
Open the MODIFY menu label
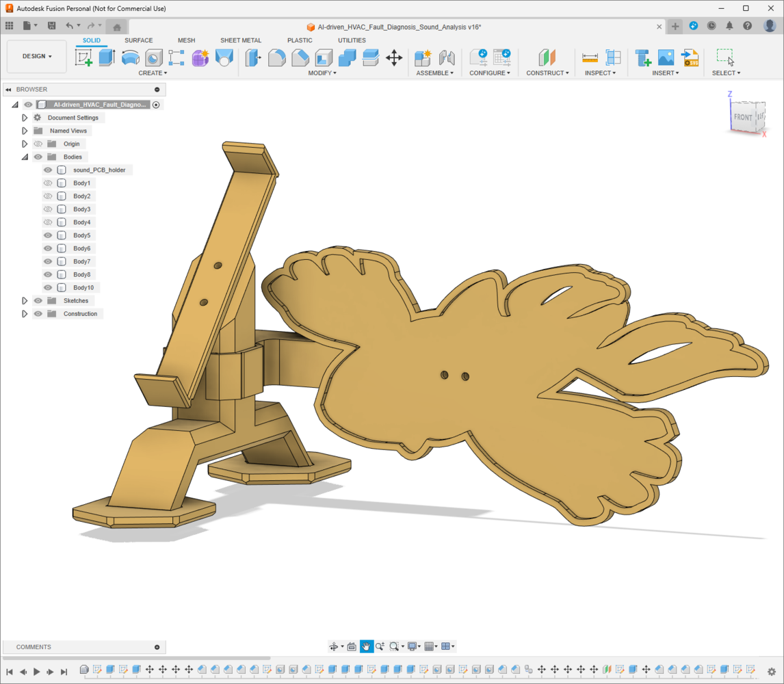click(322, 73)
